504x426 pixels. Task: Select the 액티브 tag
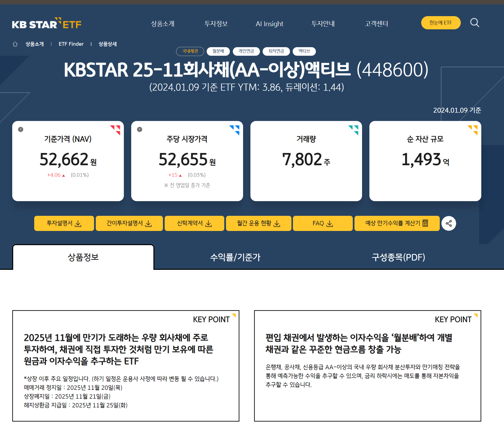pos(304,51)
